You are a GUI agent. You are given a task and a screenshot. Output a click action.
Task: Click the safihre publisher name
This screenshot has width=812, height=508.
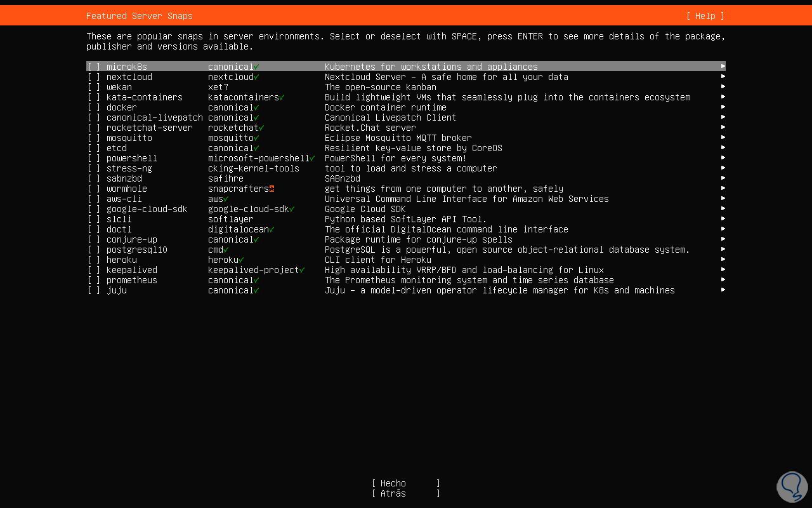pos(226,178)
